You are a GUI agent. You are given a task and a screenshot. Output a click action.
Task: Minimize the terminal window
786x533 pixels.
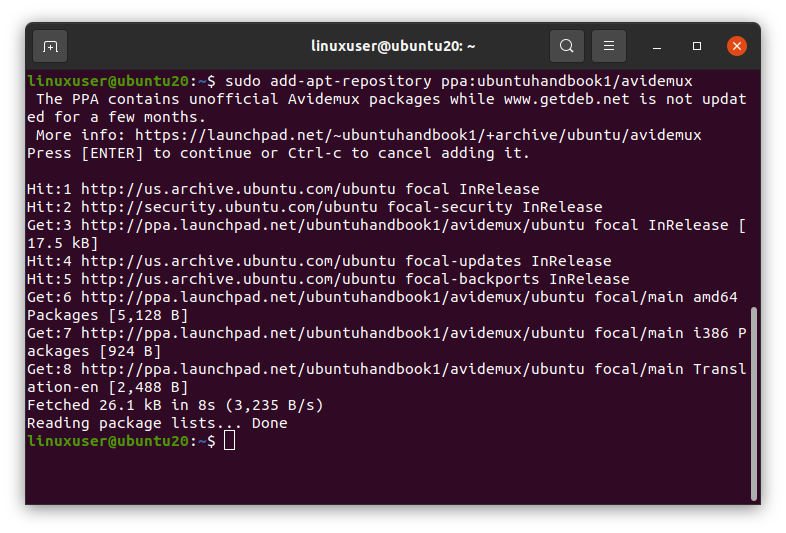(x=657, y=46)
